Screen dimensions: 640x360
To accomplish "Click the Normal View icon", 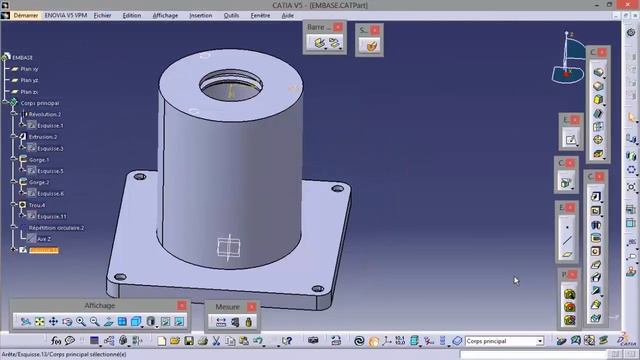I will (109, 322).
